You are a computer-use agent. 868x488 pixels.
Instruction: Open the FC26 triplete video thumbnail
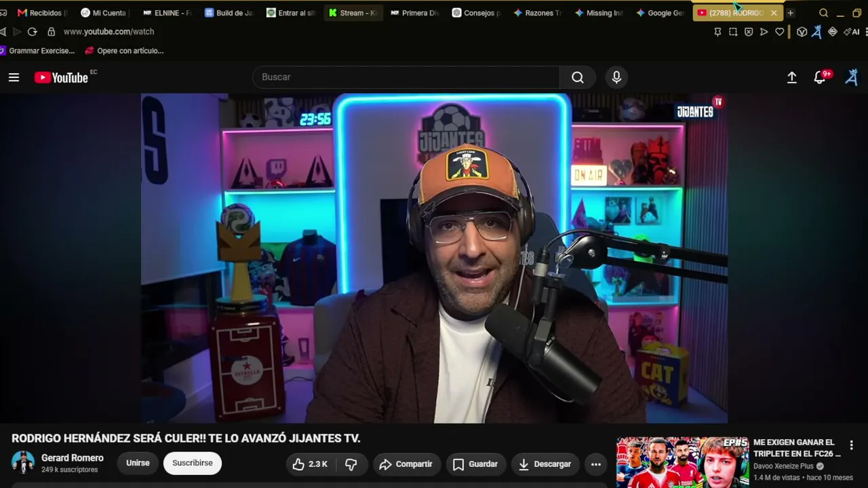tap(682, 462)
